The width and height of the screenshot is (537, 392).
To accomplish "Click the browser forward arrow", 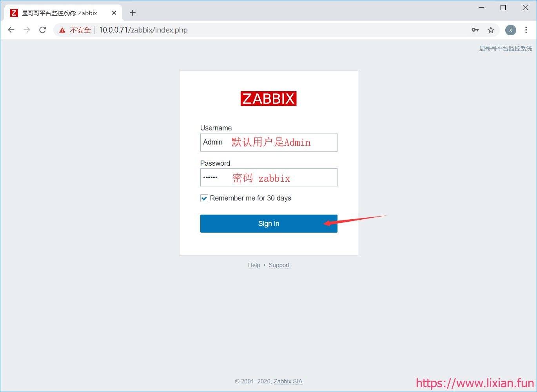I will click(x=27, y=30).
